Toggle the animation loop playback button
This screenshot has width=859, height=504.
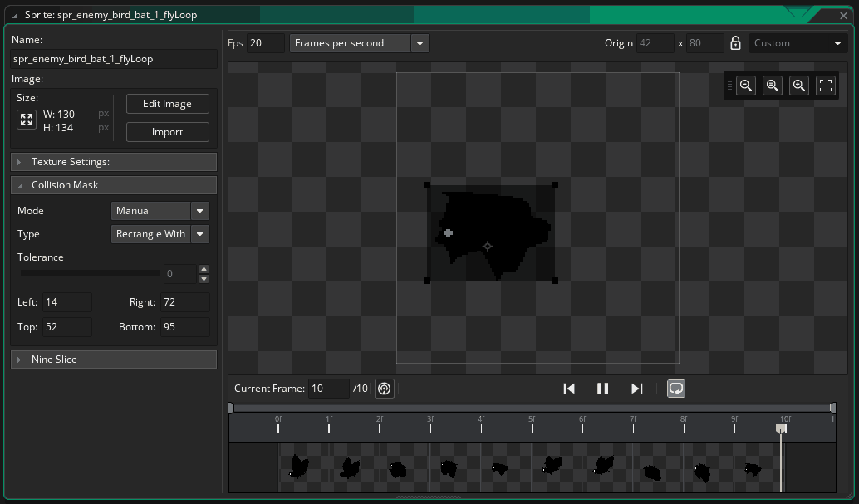tap(676, 388)
